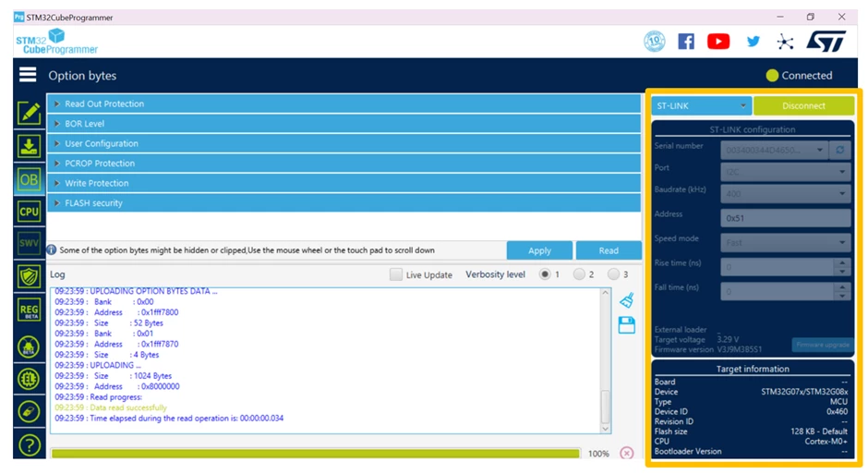Select verbosity level 1
This screenshot has height=474, width=868.
(545, 274)
